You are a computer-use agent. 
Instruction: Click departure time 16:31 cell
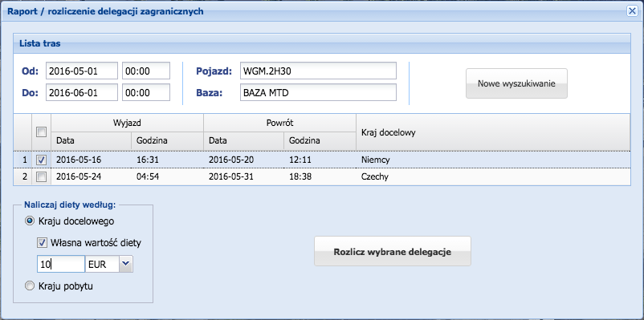coord(168,160)
